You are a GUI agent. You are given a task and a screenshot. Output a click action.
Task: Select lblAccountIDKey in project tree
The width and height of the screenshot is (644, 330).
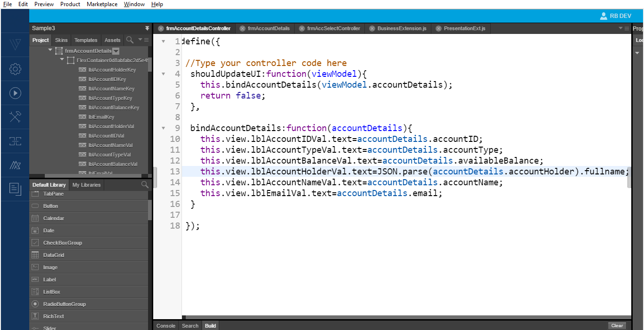[x=107, y=79]
